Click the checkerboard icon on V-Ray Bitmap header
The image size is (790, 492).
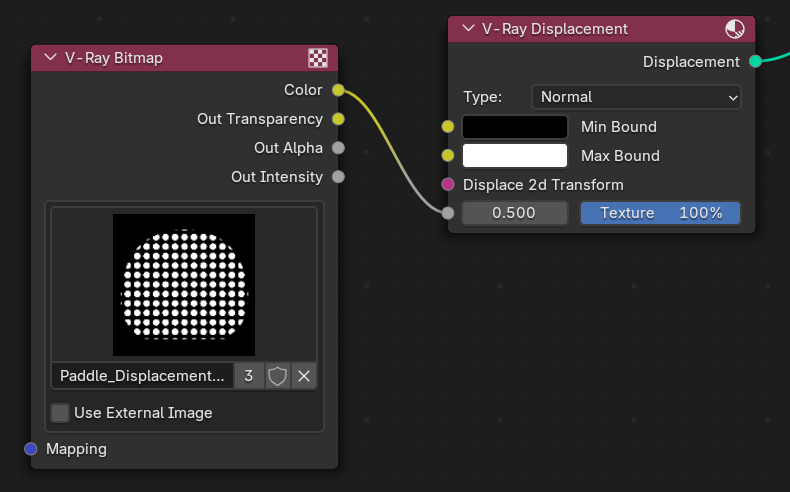pyautogui.click(x=318, y=58)
